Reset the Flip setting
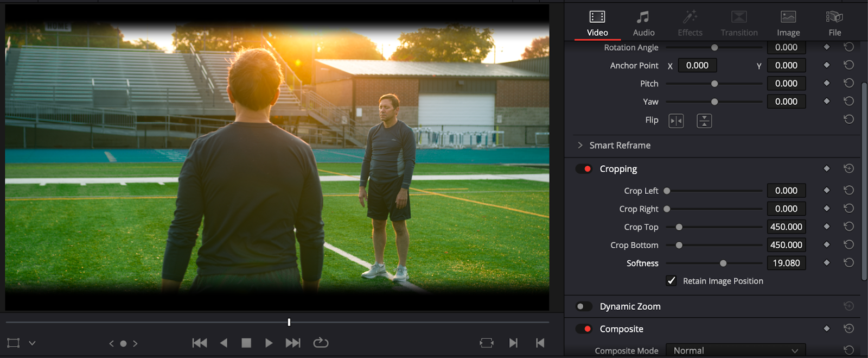This screenshot has height=358, width=868. click(849, 119)
